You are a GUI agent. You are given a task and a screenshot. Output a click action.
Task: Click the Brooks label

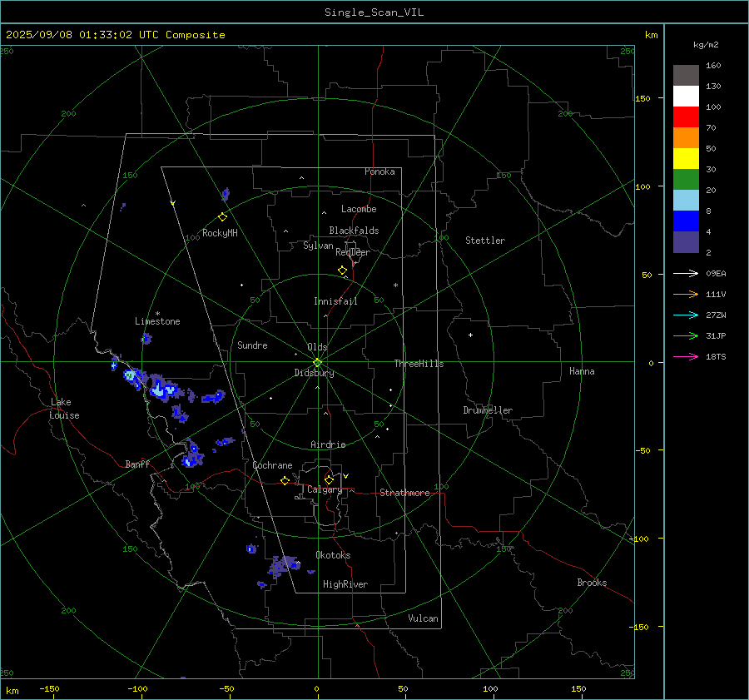pyautogui.click(x=592, y=583)
